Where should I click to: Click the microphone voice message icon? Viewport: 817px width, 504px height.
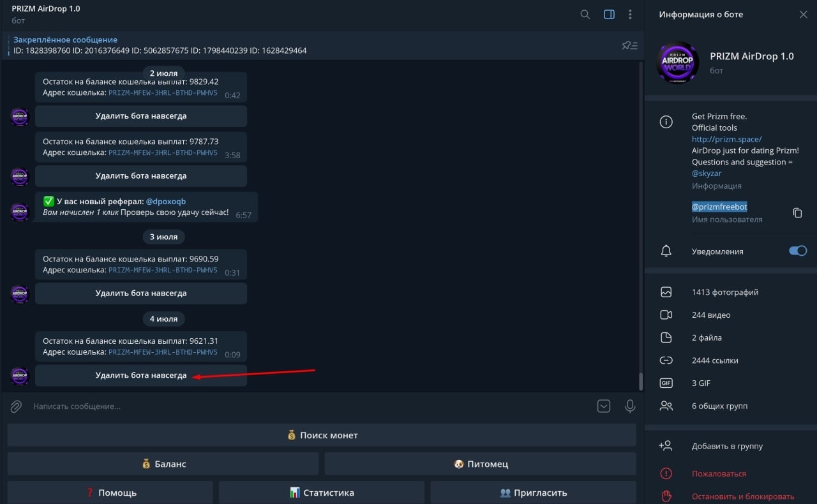630,406
